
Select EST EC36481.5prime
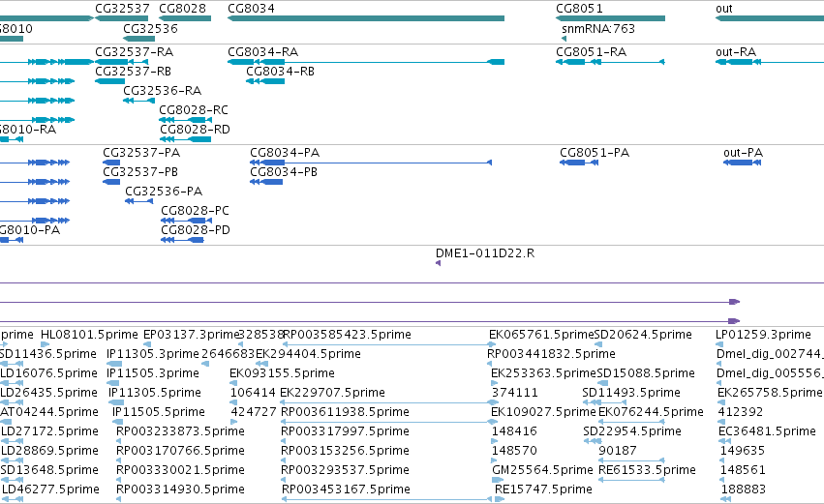[767, 432]
